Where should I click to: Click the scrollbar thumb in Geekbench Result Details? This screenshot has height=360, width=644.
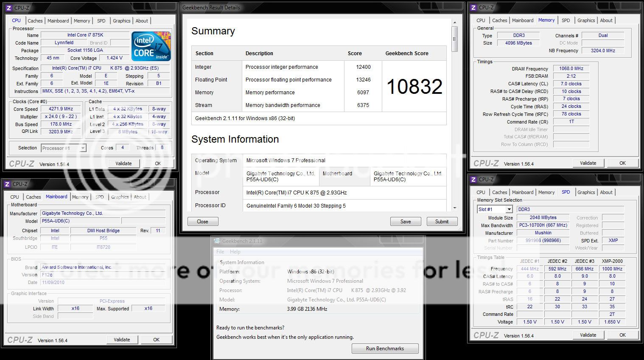coord(455,39)
